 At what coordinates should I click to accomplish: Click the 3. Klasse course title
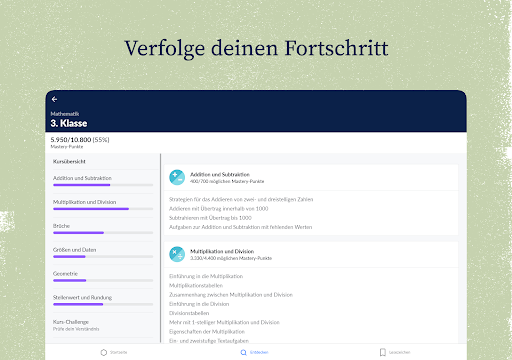[69, 124]
